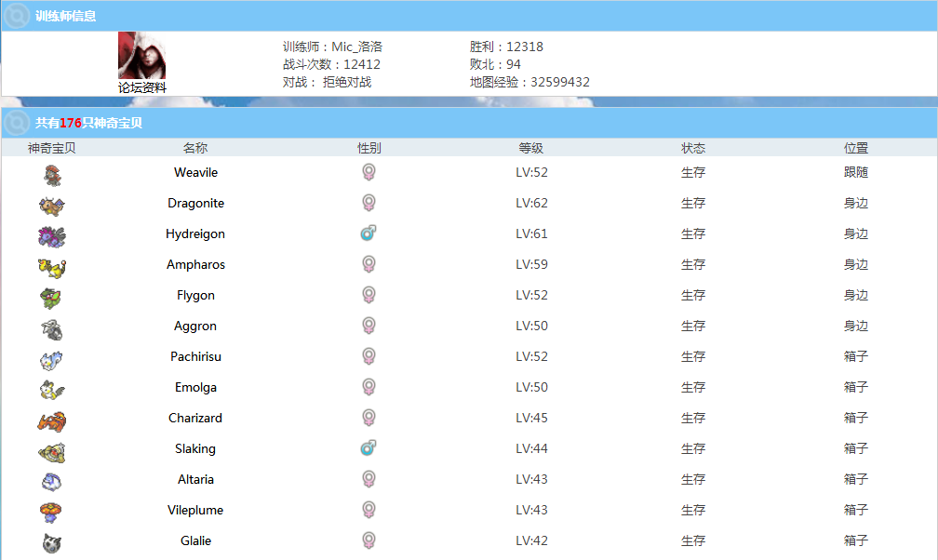The width and height of the screenshot is (938, 560).
Task: Click Emolga's female gender icon
Action: tap(369, 387)
